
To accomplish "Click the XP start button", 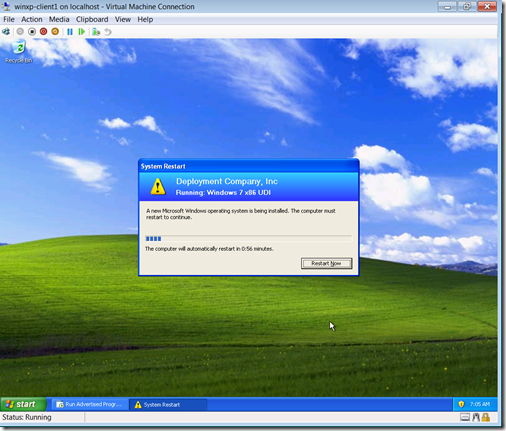I will click(23, 404).
